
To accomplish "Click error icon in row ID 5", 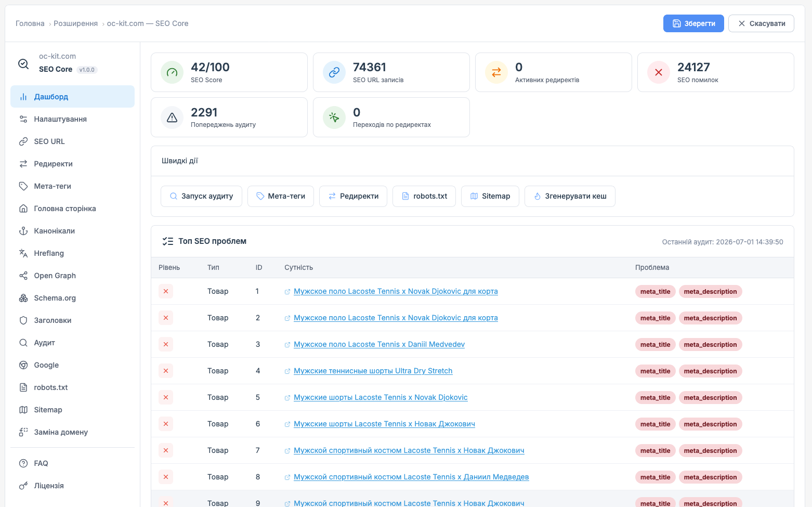I will click(166, 397).
